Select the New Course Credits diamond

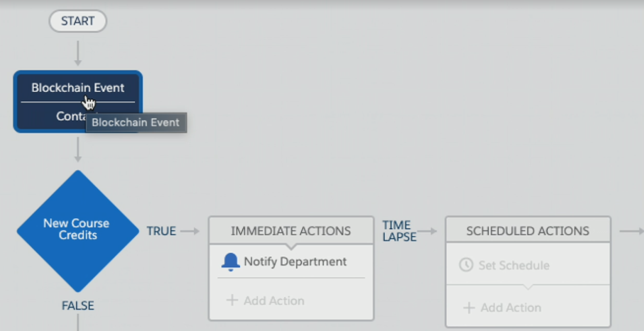78,231
